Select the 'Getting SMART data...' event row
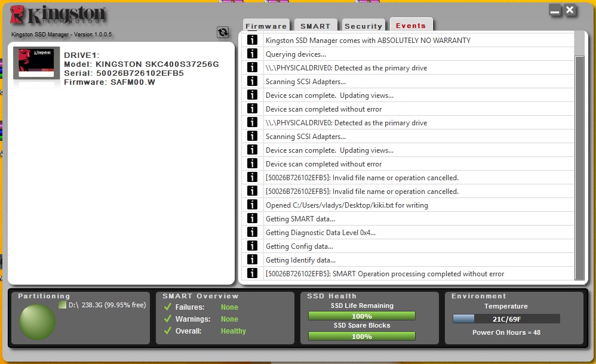Image resolution: width=596 pixels, height=364 pixels. [408, 219]
